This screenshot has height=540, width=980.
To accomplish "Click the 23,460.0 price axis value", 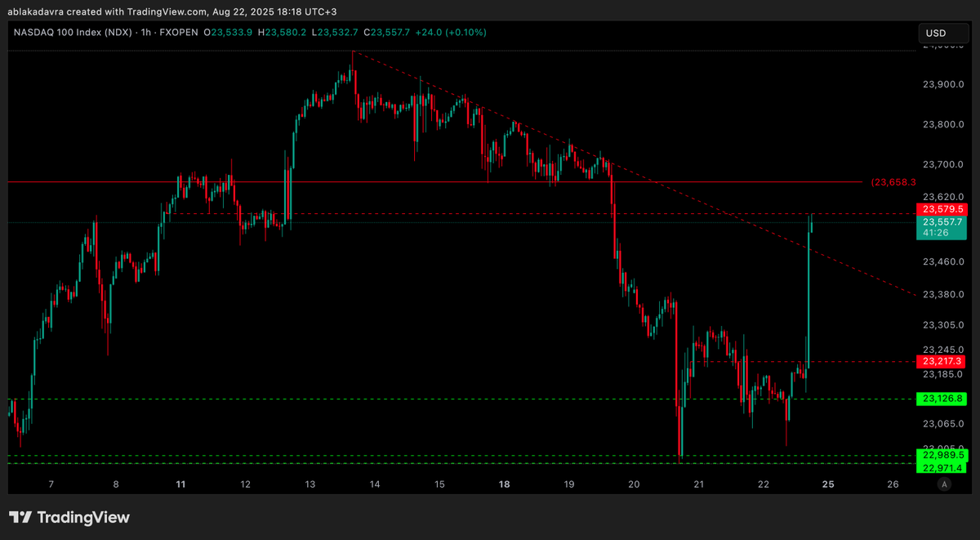I will point(944,261).
